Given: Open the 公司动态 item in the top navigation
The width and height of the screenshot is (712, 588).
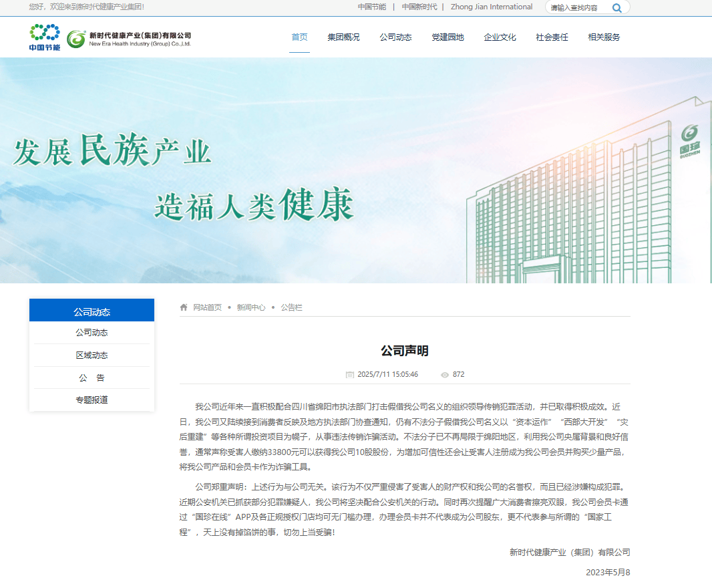Looking at the screenshot, I should click(396, 37).
